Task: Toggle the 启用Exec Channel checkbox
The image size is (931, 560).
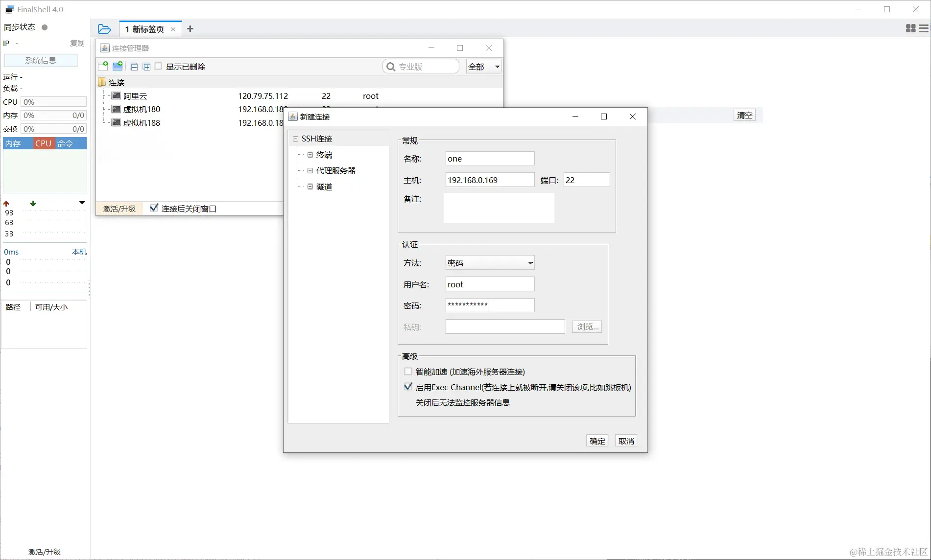Action: [408, 387]
